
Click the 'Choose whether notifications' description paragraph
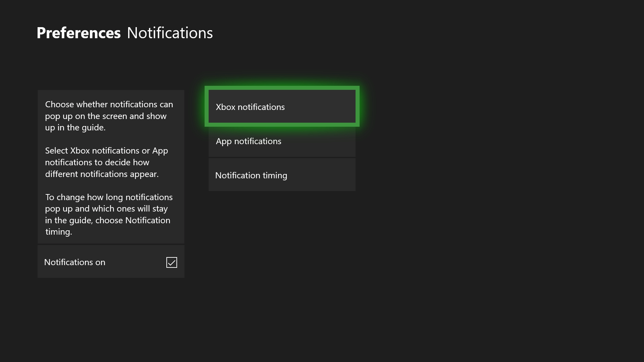click(109, 116)
